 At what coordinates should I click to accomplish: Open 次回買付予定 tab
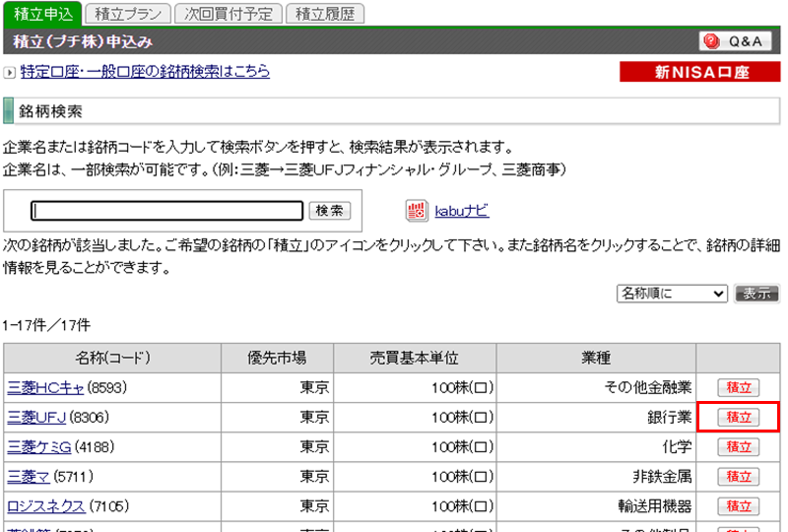pyautogui.click(x=228, y=14)
